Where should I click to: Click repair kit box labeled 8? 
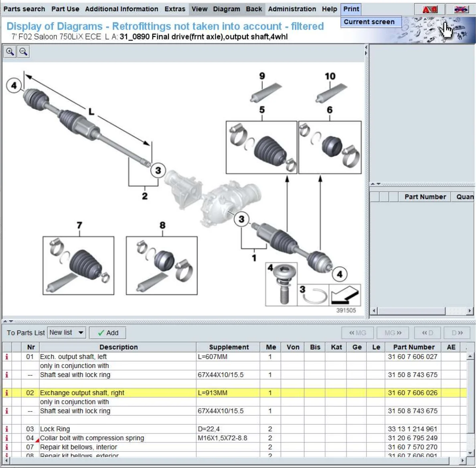point(162,265)
